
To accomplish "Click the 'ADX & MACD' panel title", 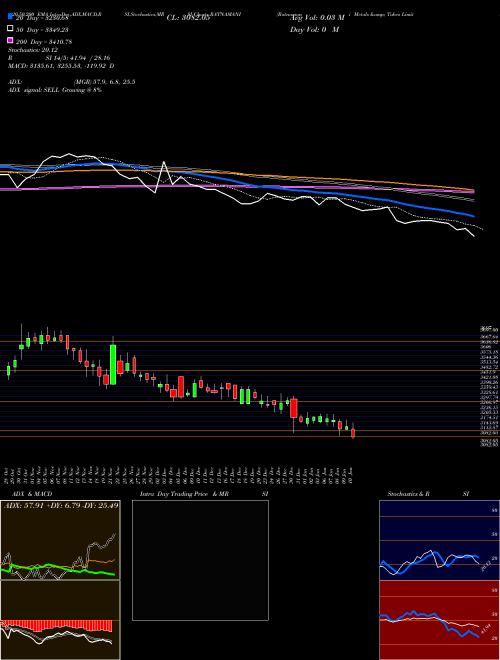I will click(x=32, y=494).
